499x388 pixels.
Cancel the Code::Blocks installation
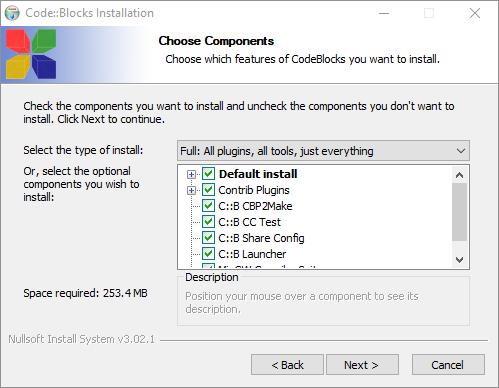pyautogui.click(x=448, y=365)
